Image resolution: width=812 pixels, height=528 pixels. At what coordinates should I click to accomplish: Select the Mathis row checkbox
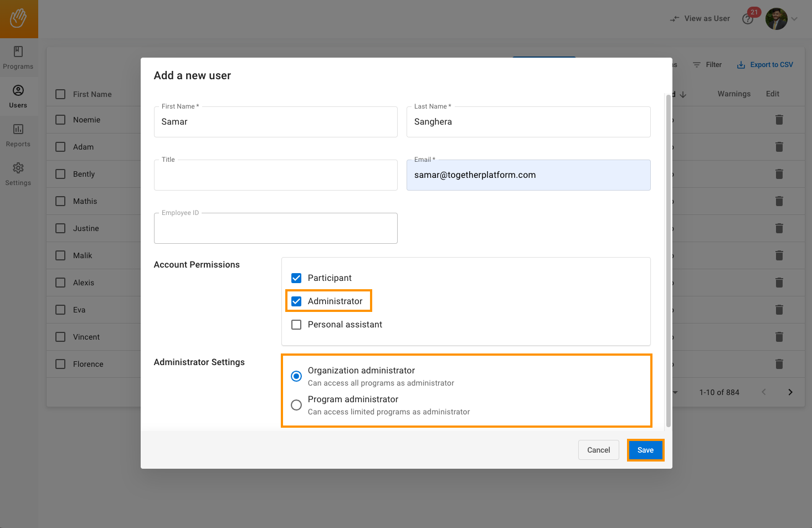(60, 201)
